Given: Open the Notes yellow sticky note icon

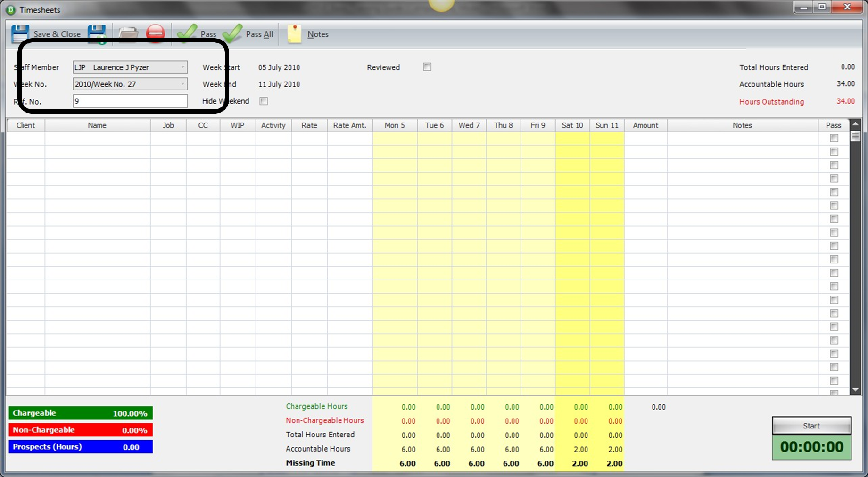Looking at the screenshot, I should point(294,34).
